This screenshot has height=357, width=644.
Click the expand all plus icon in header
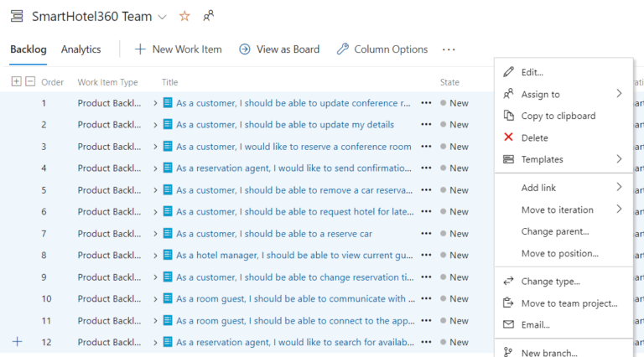(16, 81)
